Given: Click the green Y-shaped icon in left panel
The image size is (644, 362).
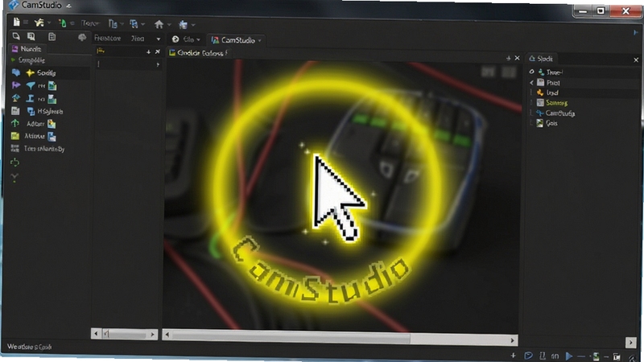Looking at the screenshot, I should pyautogui.click(x=14, y=177).
